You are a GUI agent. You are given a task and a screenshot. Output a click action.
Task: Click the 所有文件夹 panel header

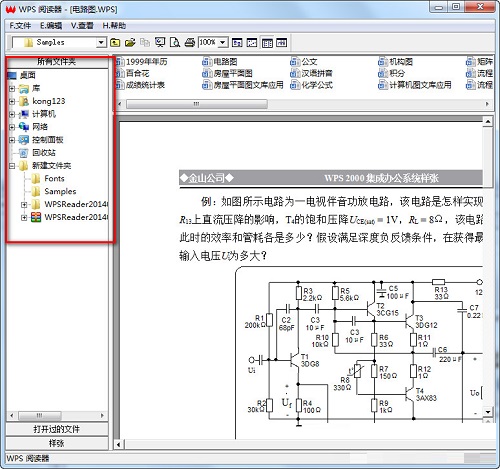[x=57, y=62]
